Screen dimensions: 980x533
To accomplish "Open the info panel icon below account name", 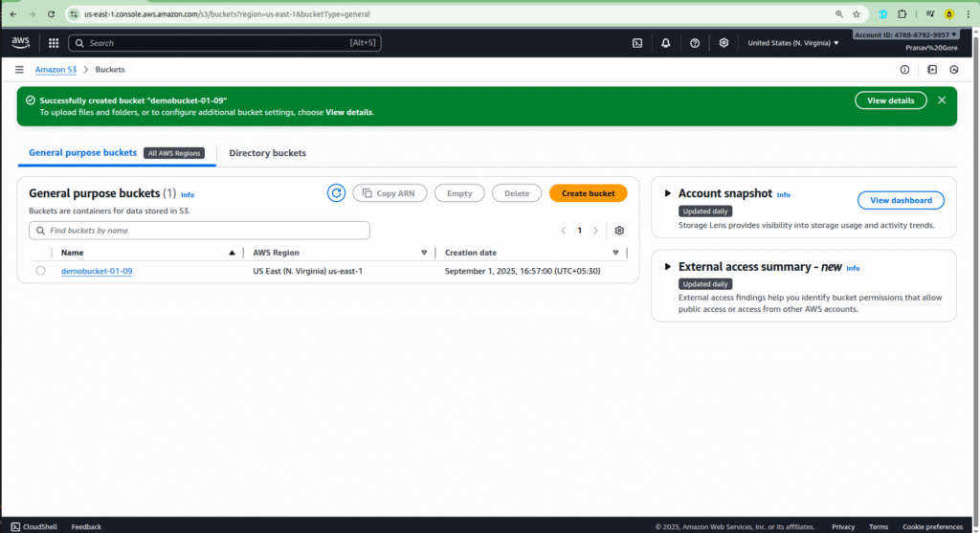I will pyautogui.click(x=904, y=69).
